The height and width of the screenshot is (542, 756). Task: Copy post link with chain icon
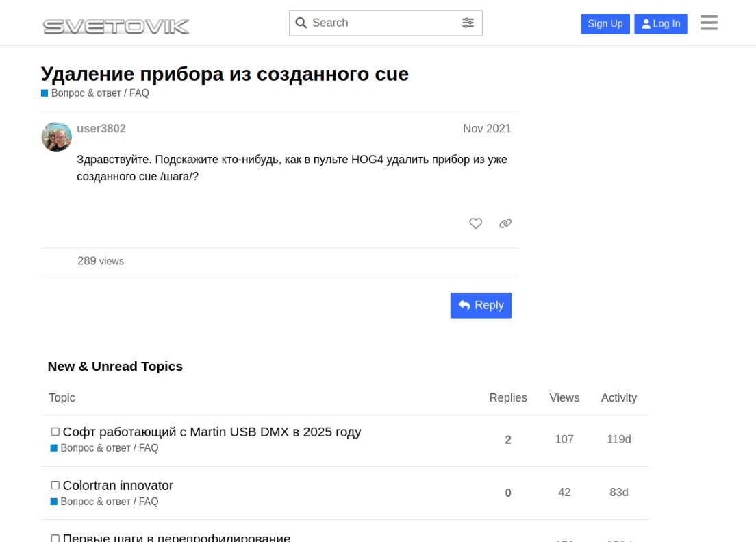coord(505,223)
